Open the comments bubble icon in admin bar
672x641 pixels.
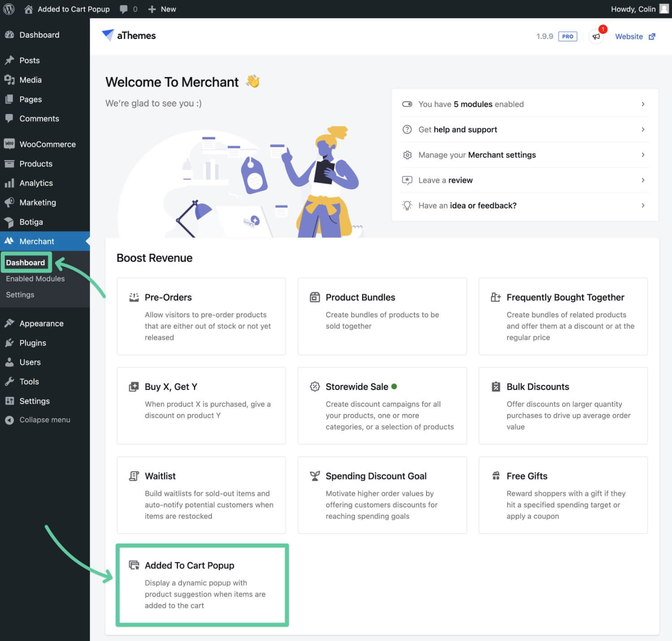(x=124, y=9)
